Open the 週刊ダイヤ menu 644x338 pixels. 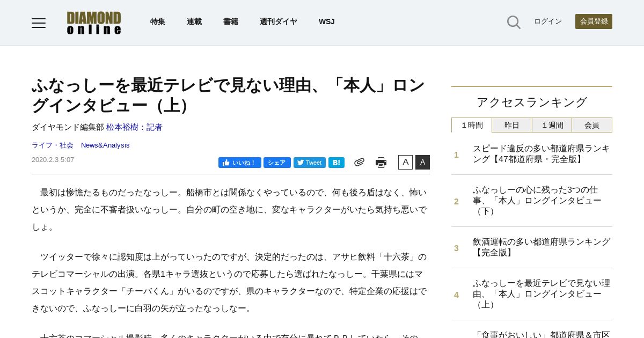[x=279, y=21]
